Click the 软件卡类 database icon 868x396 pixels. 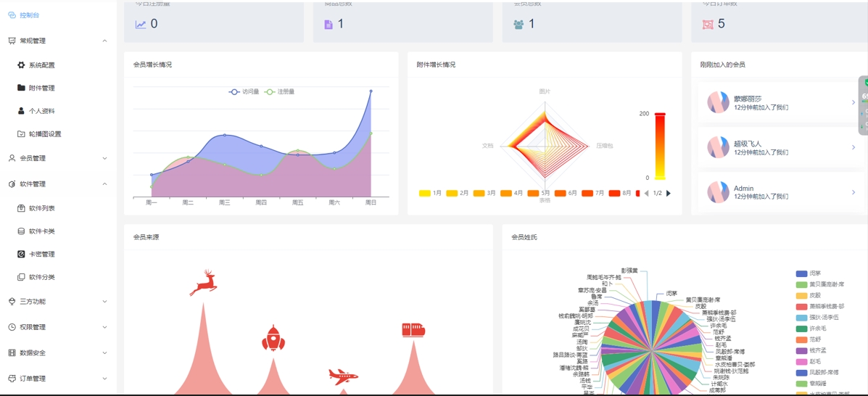click(x=21, y=231)
